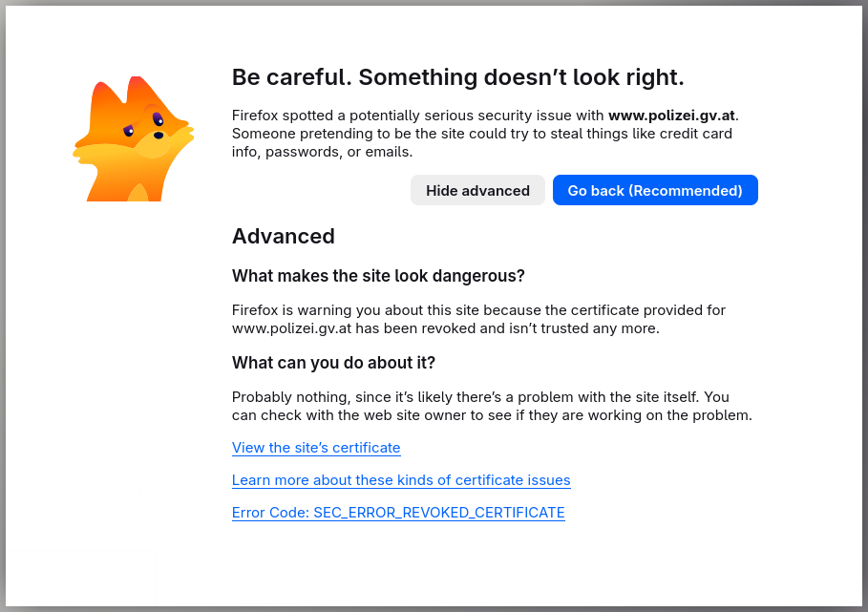The image size is (868, 612).
Task: Click the SEC_ERROR_REVOKED_CERTIFICATE error code link
Action: click(398, 513)
